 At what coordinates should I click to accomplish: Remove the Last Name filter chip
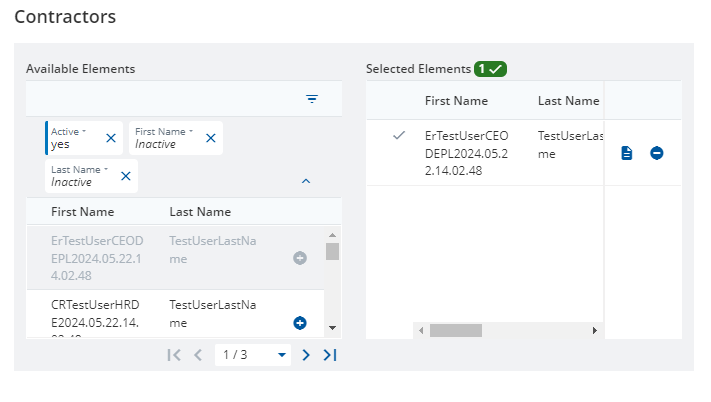pos(126,176)
